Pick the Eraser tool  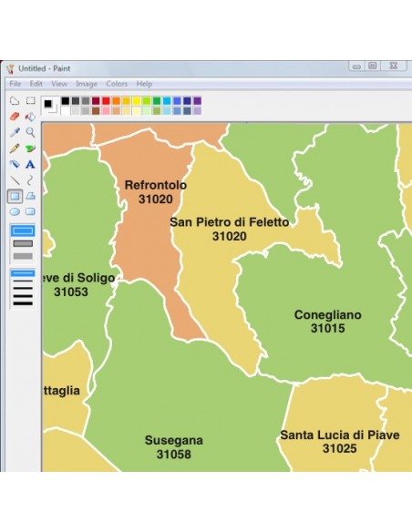coord(15,117)
